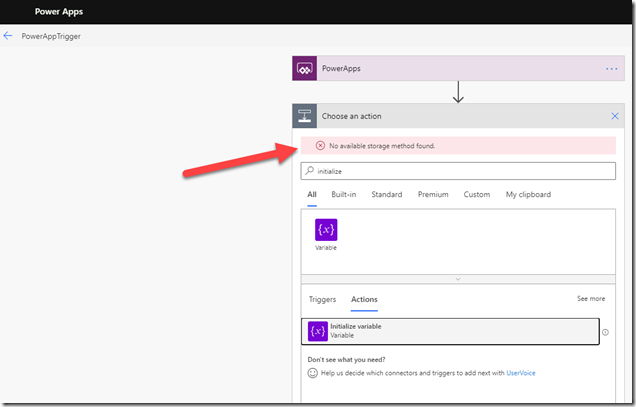Viewport: 636px width, 407px height.
Task: Click the red error icon in banner
Action: click(320, 146)
